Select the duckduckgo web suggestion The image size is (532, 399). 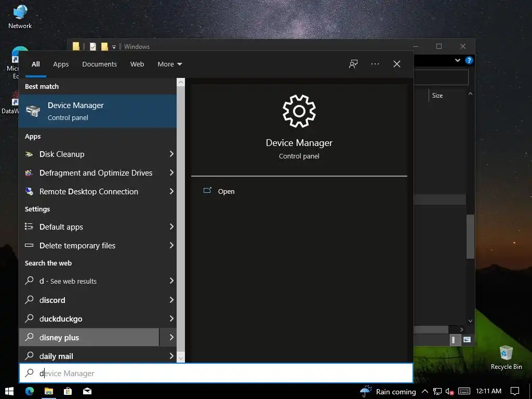tap(88, 318)
